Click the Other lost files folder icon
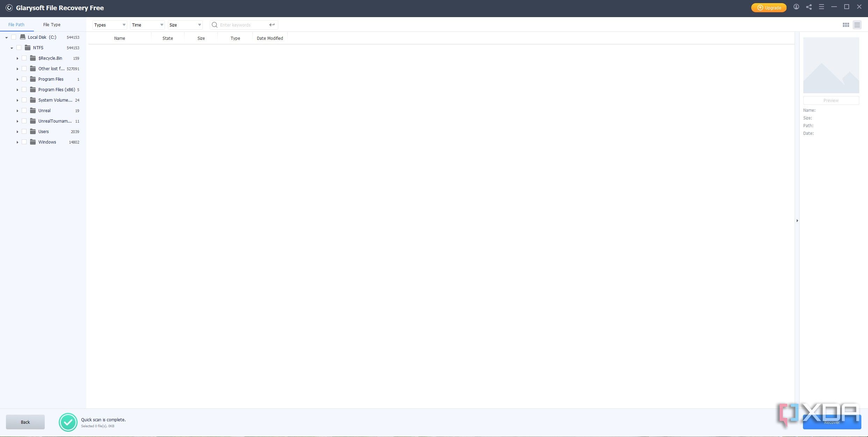The width and height of the screenshot is (868, 437). pyautogui.click(x=33, y=68)
